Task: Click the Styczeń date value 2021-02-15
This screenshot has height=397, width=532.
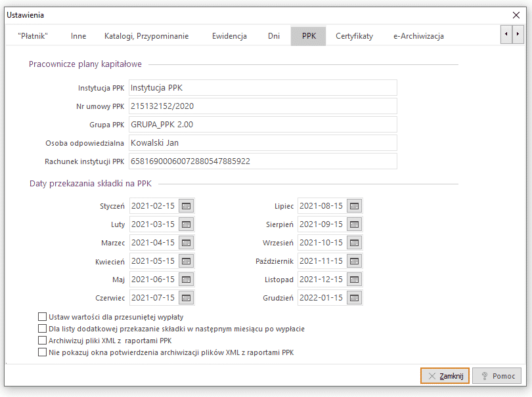Action: [x=153, y=206]
